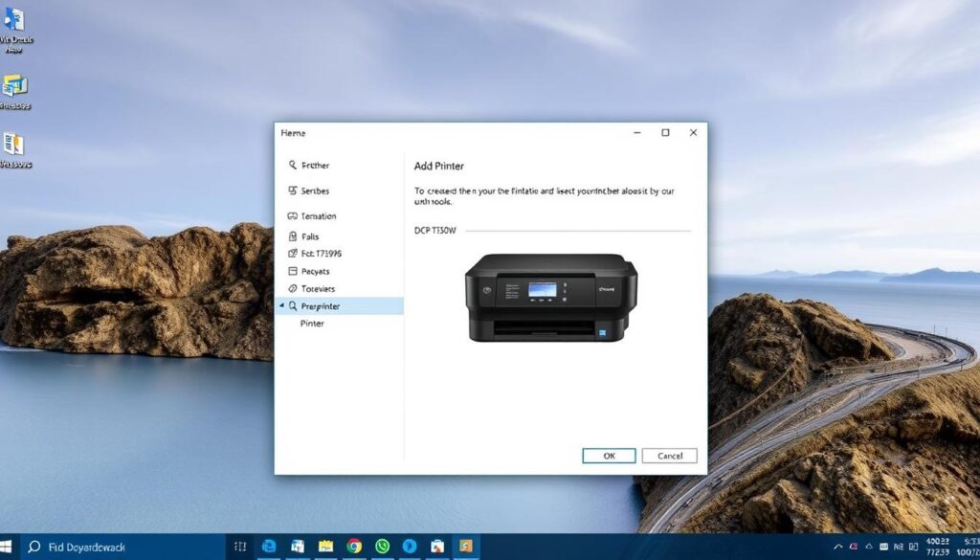Viewport: 980px width, 560px height.
Task: Open the green WhatsApp taskbar icon
Action: click(x=383, y=547)
